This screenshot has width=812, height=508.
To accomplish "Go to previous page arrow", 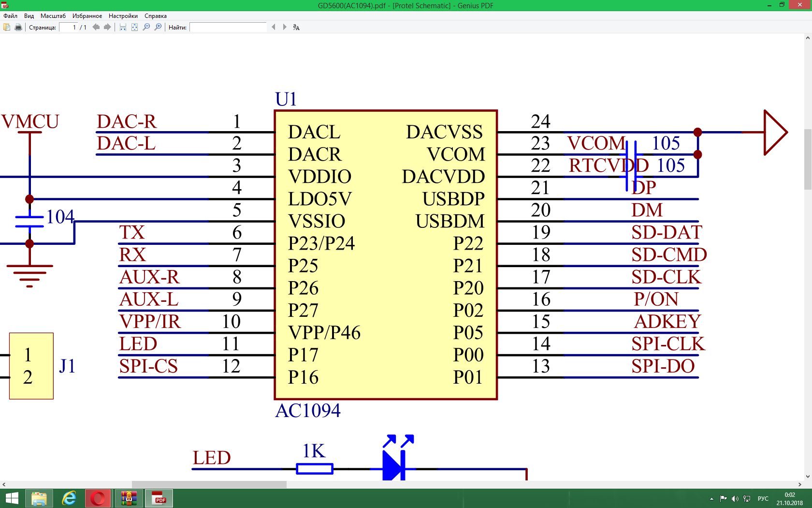I will (x=96, y=27).
